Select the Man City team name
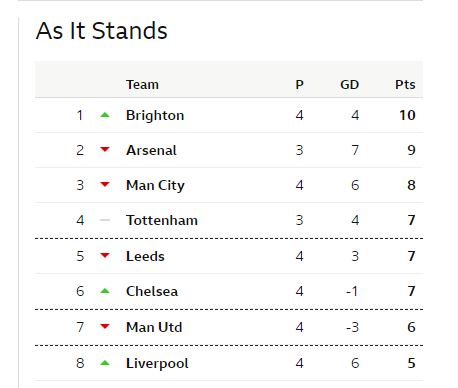This screenshot has width=458, height=388. [155, 185]
